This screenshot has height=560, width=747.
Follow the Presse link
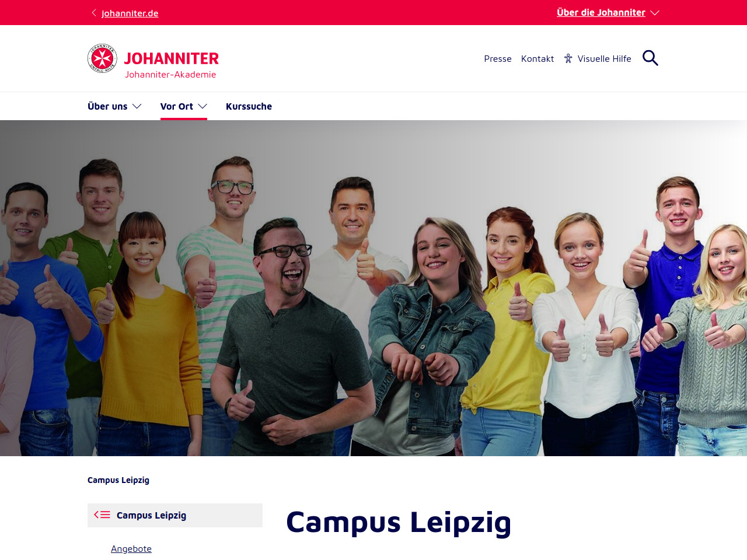click(498, 58)
